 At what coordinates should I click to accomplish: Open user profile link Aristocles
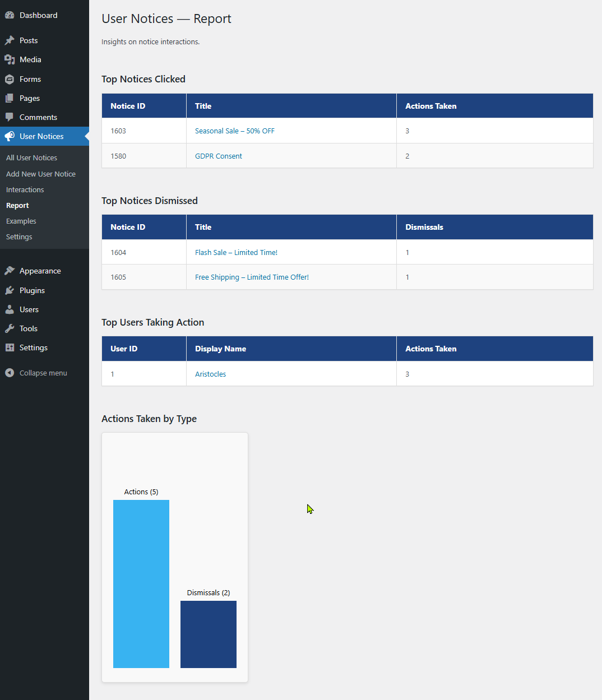[210, 374]
